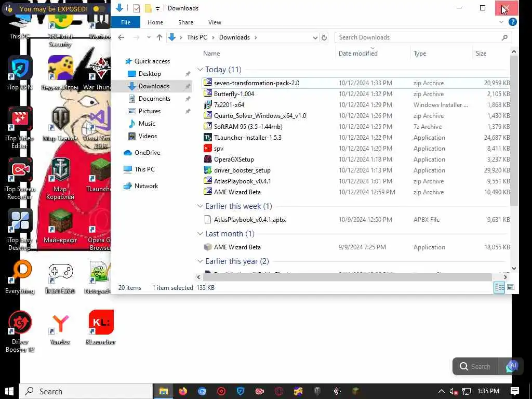Screen dimensions: 532x399
Task: Open the notification center icon
Action: coord(515,391)
